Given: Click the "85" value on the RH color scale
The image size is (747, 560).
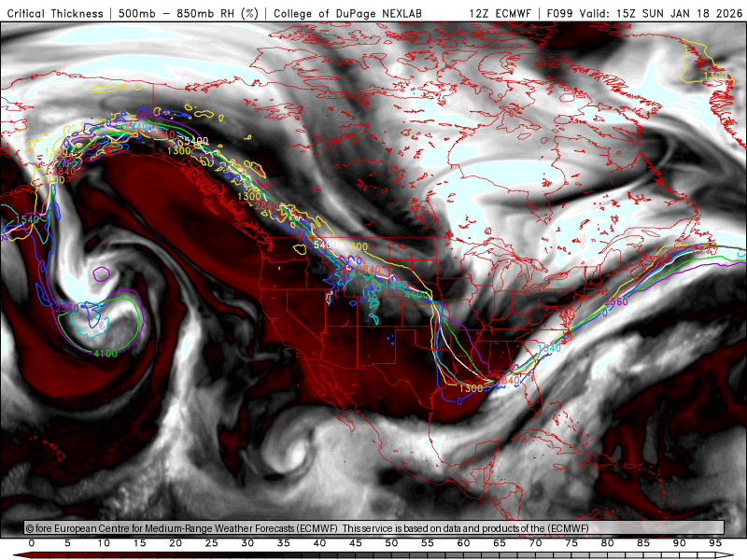Looking at the screenshot, I should 643,543.
